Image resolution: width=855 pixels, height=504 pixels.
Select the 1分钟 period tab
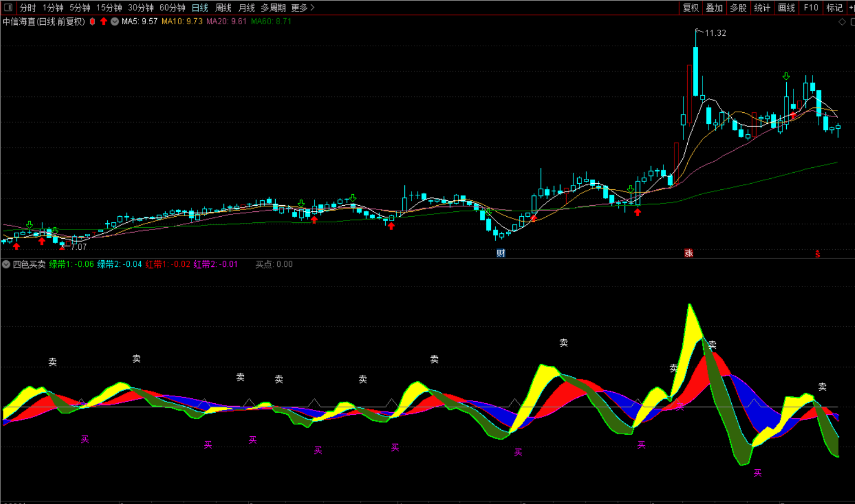[53, 8]
